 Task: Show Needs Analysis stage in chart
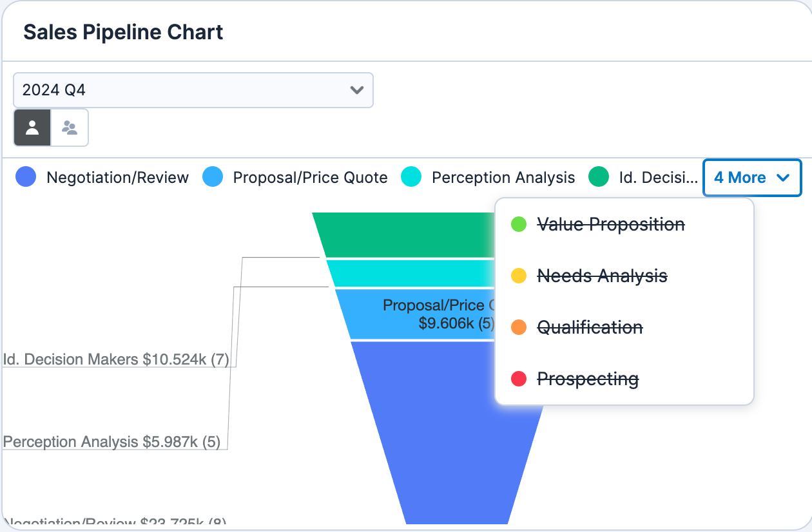(x=602, y=276)
